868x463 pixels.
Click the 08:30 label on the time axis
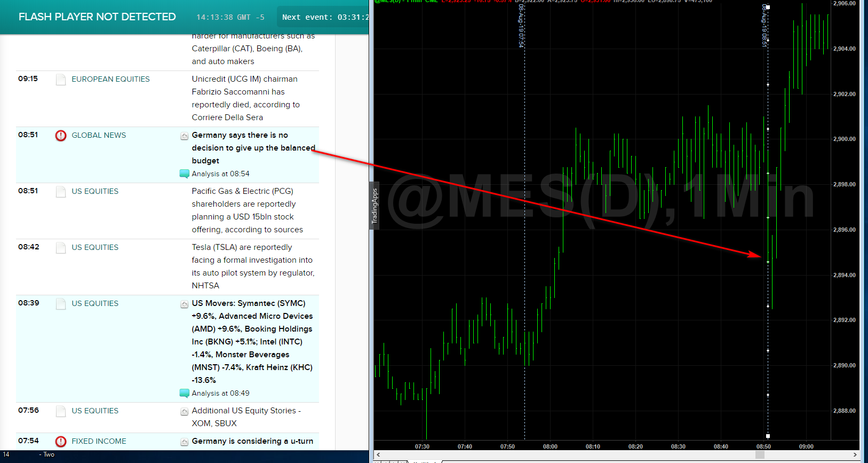point(678,446)
